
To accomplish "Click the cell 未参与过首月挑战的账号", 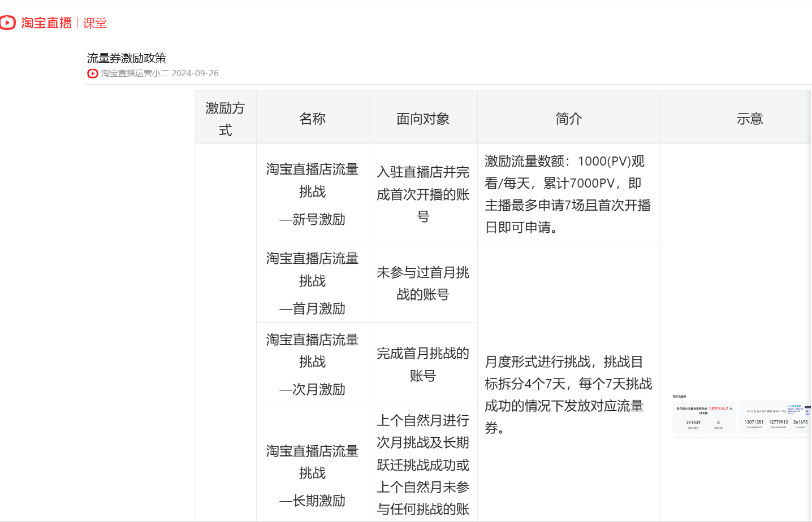I will tap(423, 282).
